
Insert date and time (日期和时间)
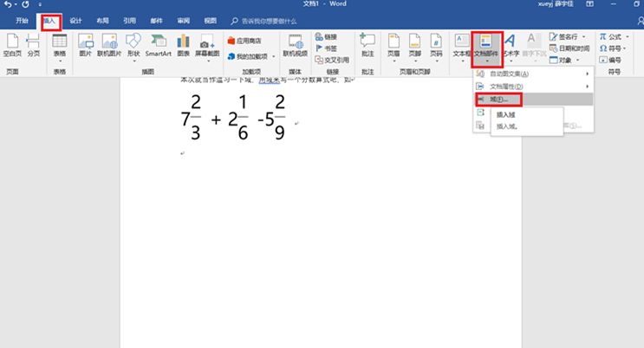tap(569, 48)
